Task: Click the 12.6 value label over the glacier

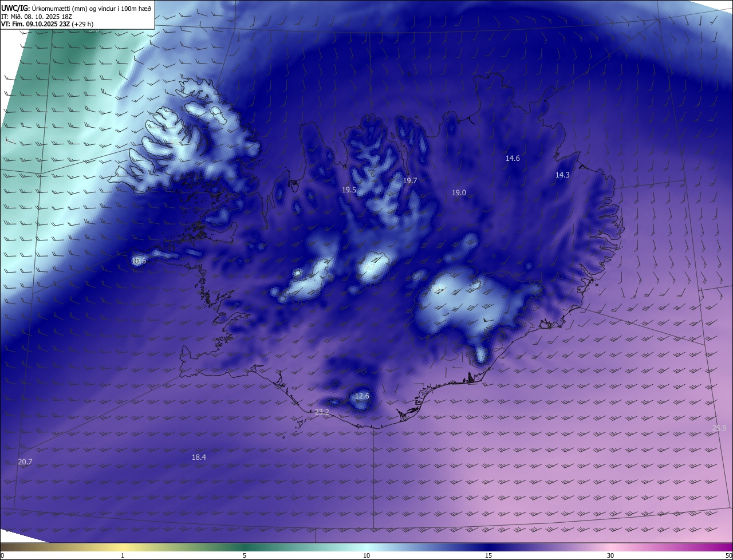Action: click(x=362, y=396)
